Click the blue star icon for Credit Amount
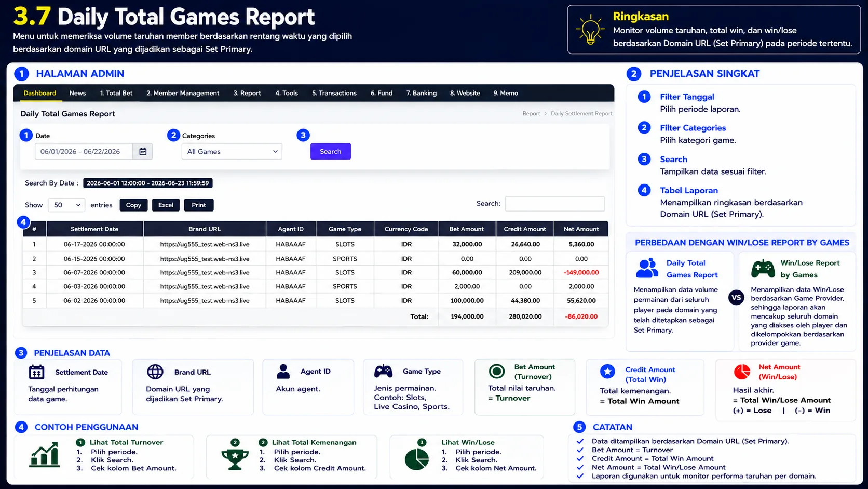This screenshot has height=489, width=868. [607, 372]
